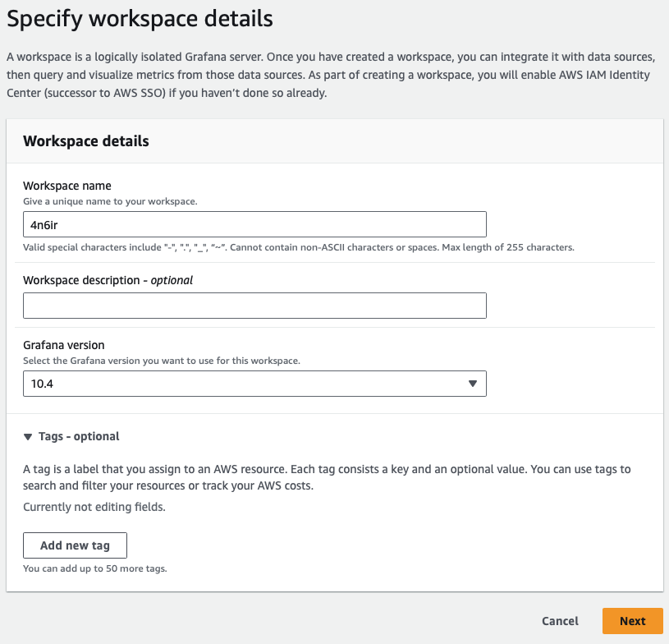Click the tag explanation paragraph about AWS resources
The height and width of the screenshot is (644, 669).
(x=327, y=477)
